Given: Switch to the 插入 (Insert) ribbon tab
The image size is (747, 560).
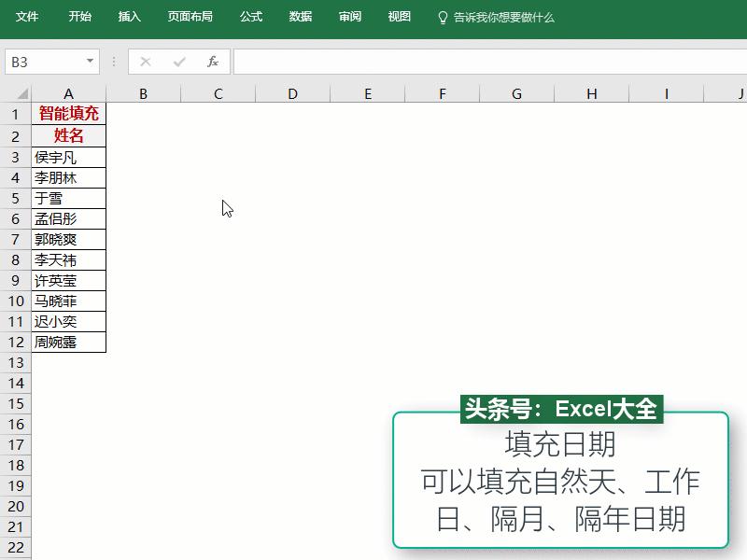Looking at the screenshot, I should point(128,16).
